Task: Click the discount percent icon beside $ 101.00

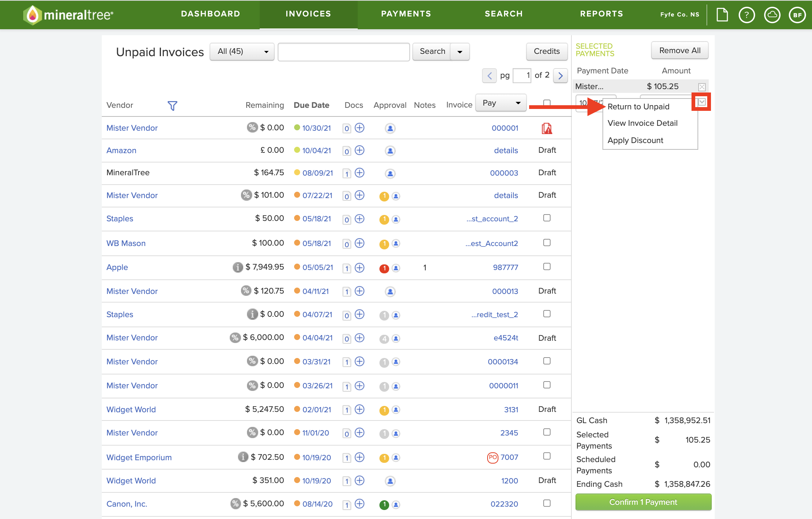Action: pos(246,195)
